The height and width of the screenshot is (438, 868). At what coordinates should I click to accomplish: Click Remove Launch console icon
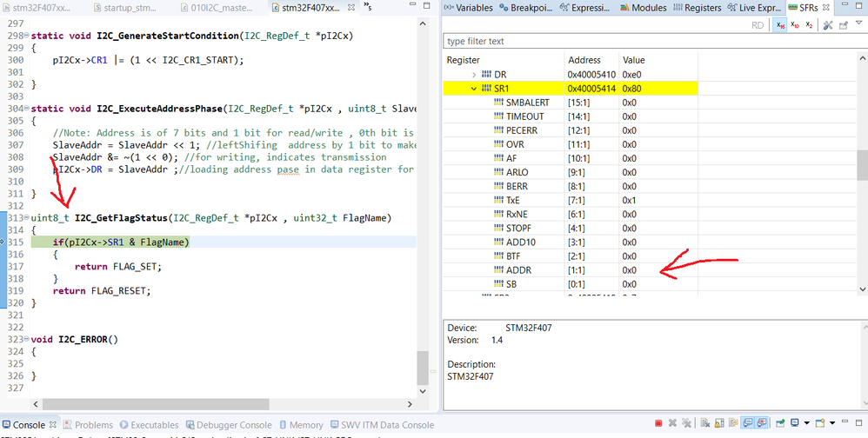click(672, 423)
